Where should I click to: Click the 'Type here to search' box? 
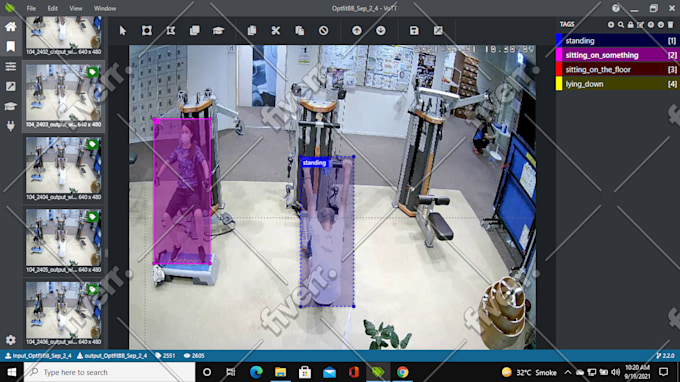coord(109,372)
